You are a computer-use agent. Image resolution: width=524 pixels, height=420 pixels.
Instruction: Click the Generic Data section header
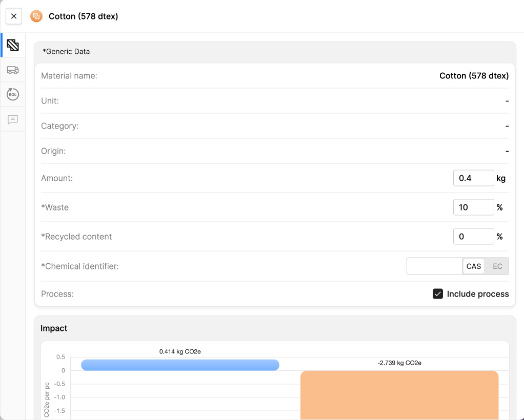pyautogui.click(x=67, y=51)
